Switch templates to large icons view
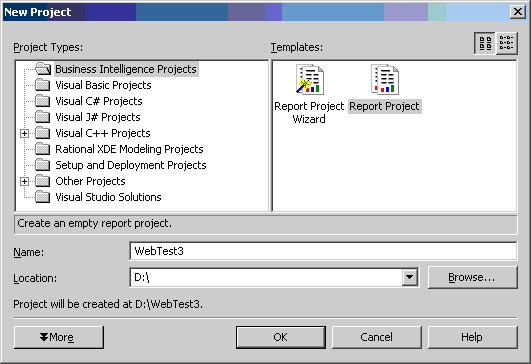The width and height of the screenshot is (531, 364). coord(485,43)
